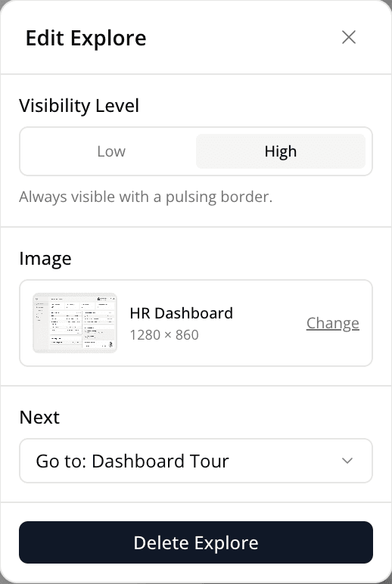The image size is (392, 584).
Task: Click the Low label text
Action: click(111, 151)
